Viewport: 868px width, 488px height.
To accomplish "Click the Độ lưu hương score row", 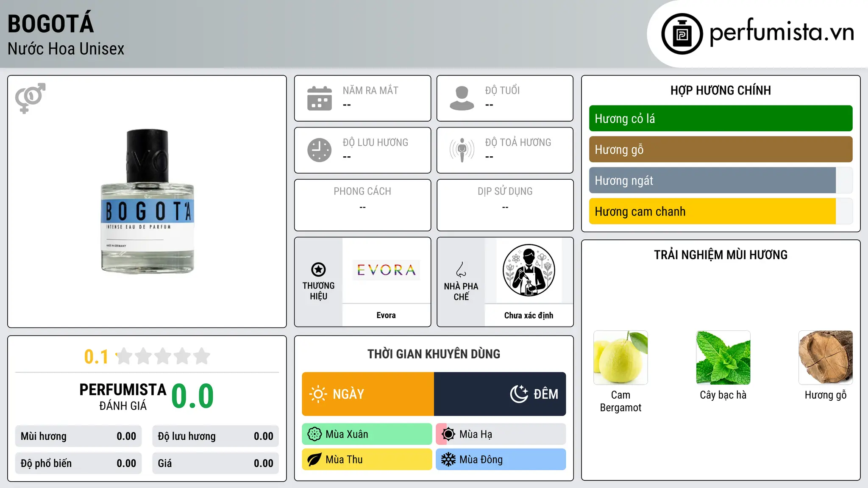I will click(x=216, y=436).
